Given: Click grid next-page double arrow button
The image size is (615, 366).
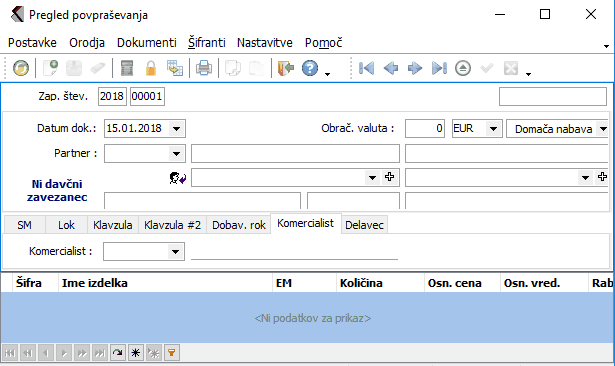Looking at the screenshot, I should (82, 353).
